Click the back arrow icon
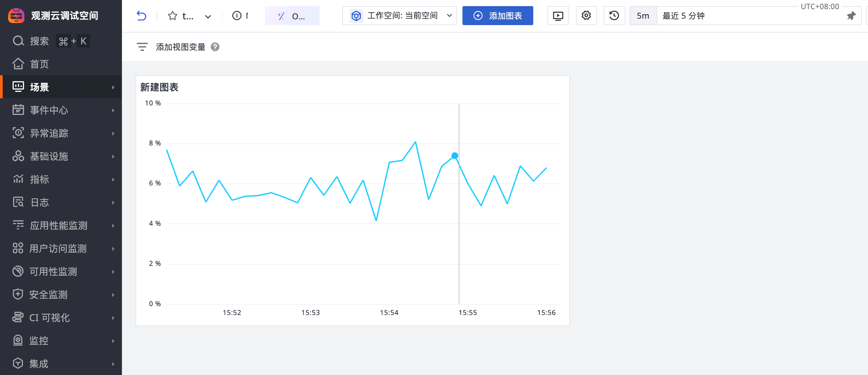Screen dimensions: 868x375 coord(141,16)
